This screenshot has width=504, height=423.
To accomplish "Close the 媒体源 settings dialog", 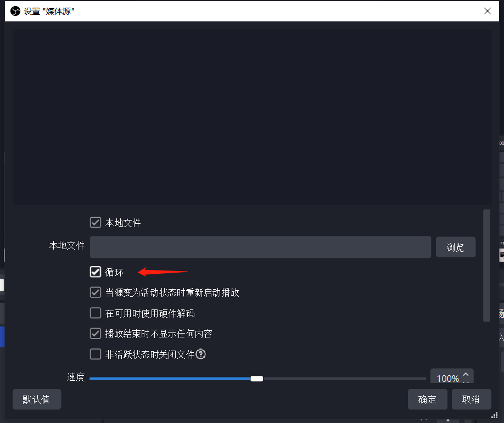I will pyautogui.click(x=488, y=10).
